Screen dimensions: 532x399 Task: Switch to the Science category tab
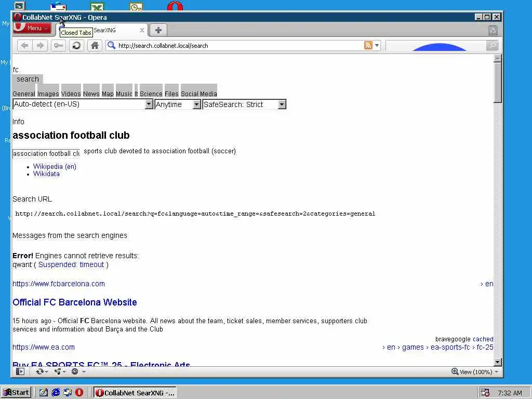coord(151,94)
